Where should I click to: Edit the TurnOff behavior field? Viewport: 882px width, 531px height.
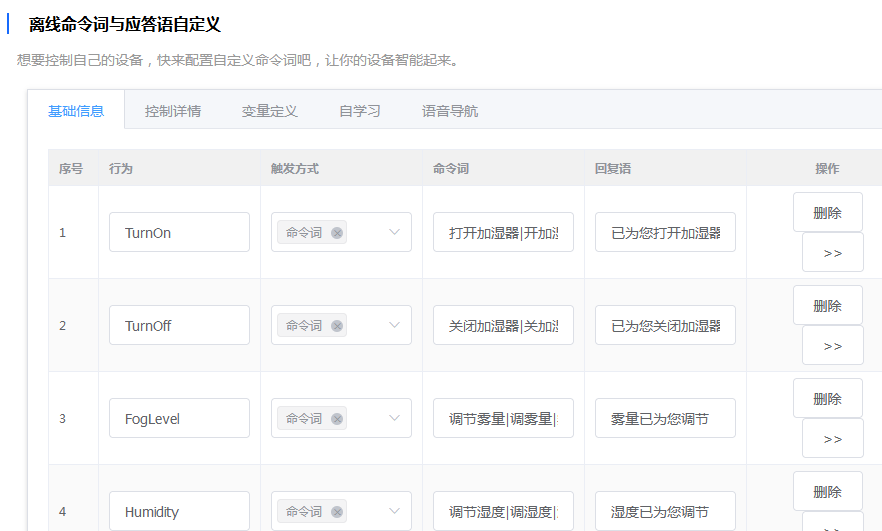179,325
